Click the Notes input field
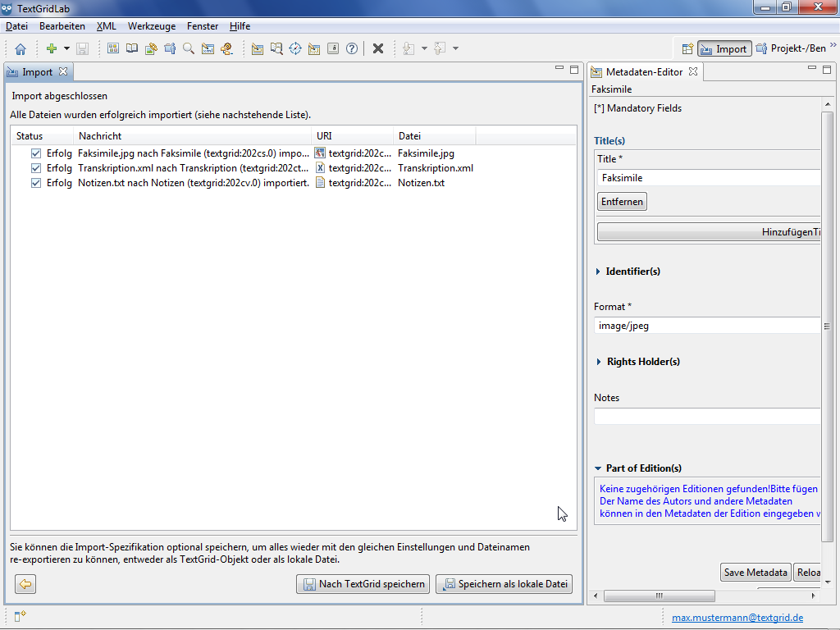The height and width of the screenshot is (630, 840). coord(706,417)
